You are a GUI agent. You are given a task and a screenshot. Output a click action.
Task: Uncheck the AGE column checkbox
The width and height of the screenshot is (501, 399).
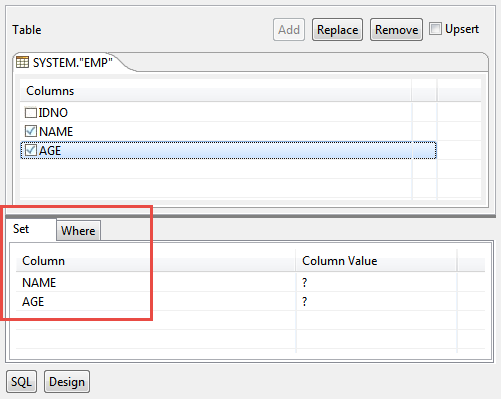pyautogui.click(x=31, y=150)
